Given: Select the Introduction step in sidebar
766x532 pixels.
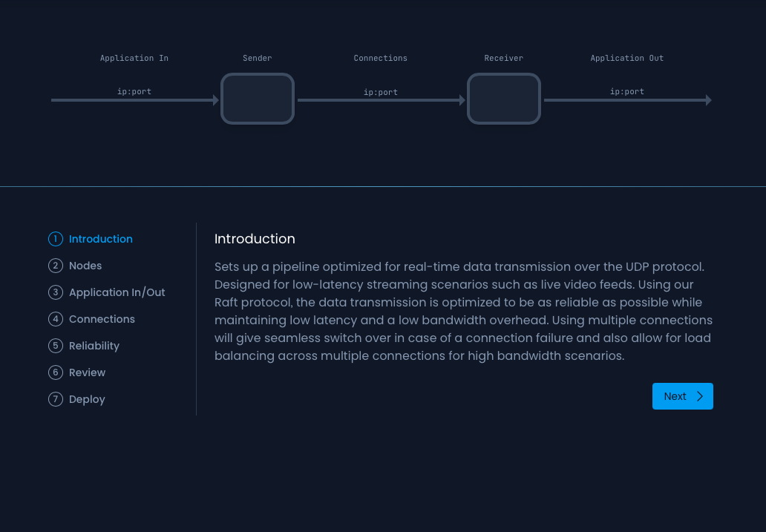Looking at the screenshot, I should [100, 239].
